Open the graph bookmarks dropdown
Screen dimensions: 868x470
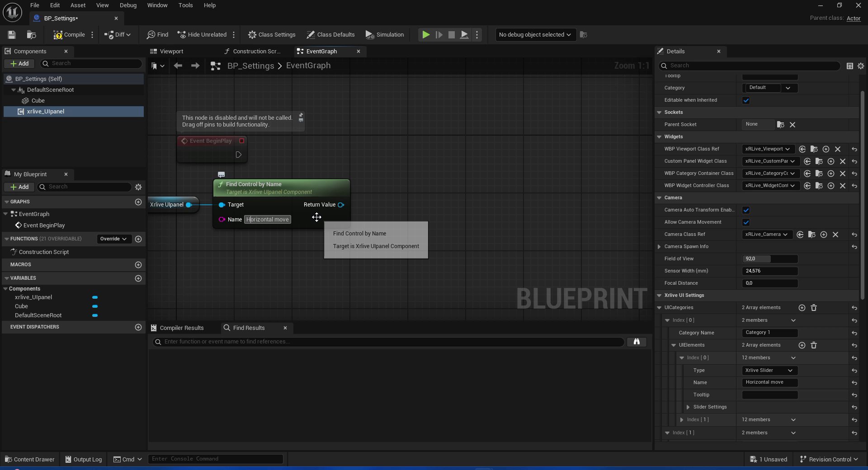tap(158, 66)
